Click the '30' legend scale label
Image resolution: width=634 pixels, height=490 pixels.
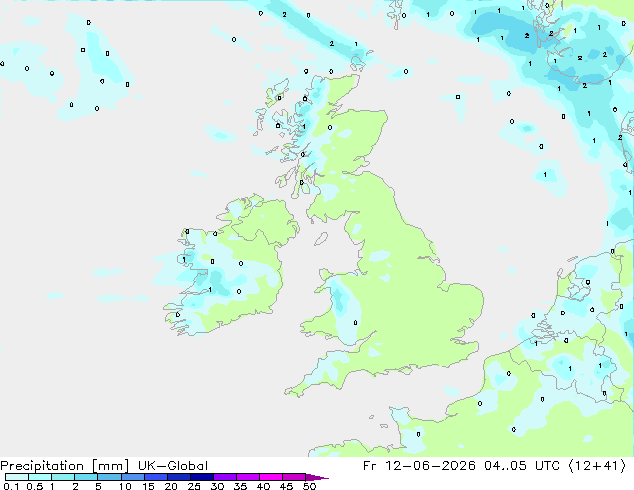click(x=217, y=486)
